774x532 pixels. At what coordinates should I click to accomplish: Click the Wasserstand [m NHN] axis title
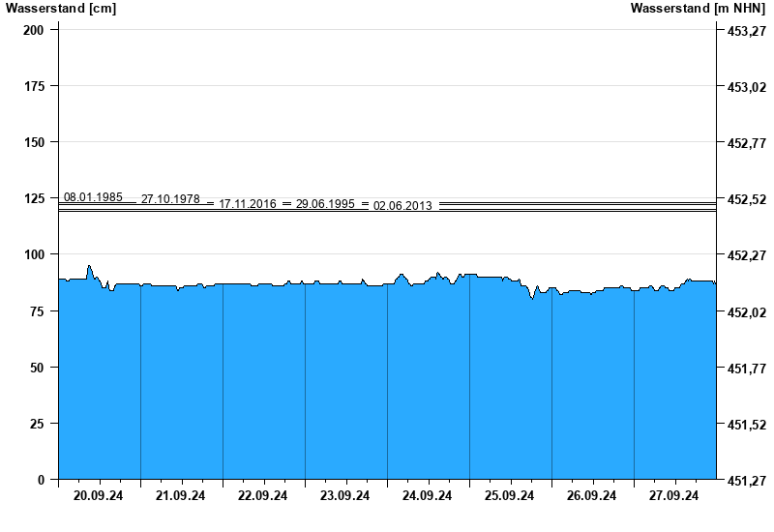point(698,9)
